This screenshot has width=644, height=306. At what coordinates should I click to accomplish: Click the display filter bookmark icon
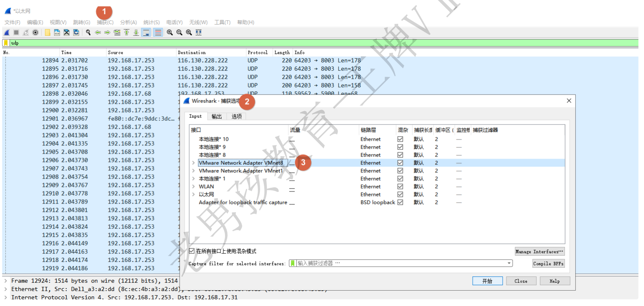pyautogui.click(x=6, y=43)
